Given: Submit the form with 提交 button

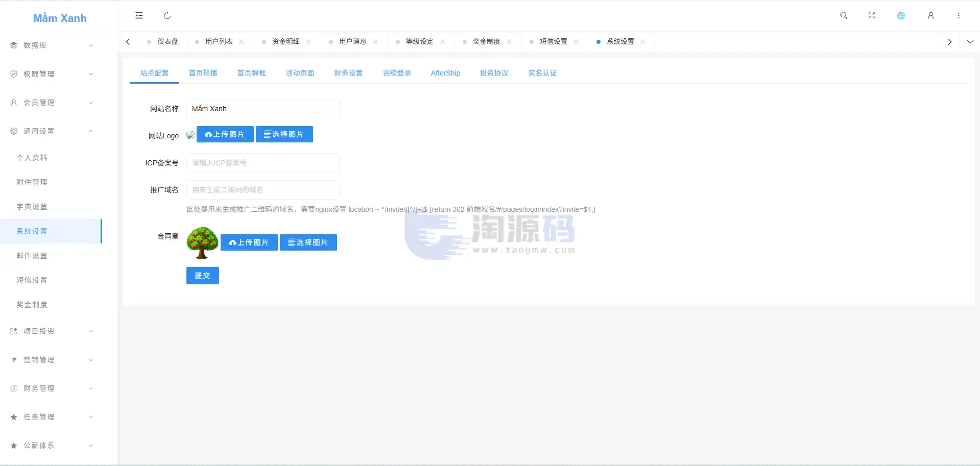Looking at the screenshot, I should pos(202,276).
